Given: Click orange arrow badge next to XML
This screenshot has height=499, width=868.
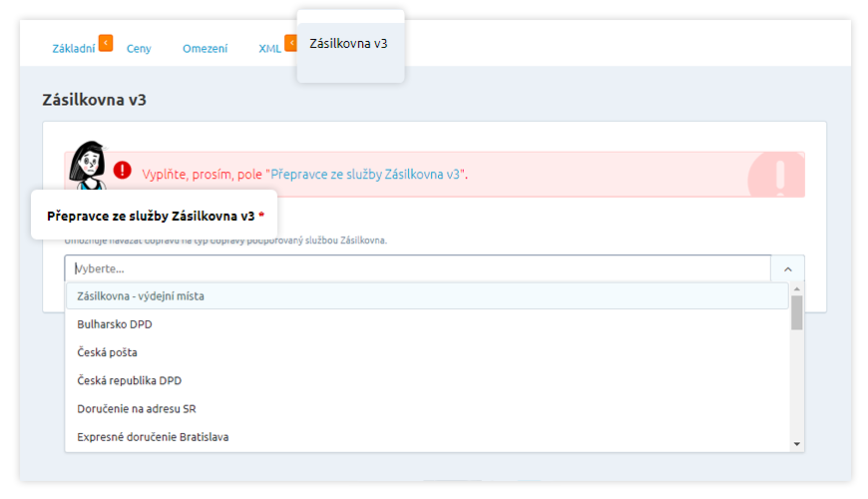Looking at the screenshot, I should point(290,43).
